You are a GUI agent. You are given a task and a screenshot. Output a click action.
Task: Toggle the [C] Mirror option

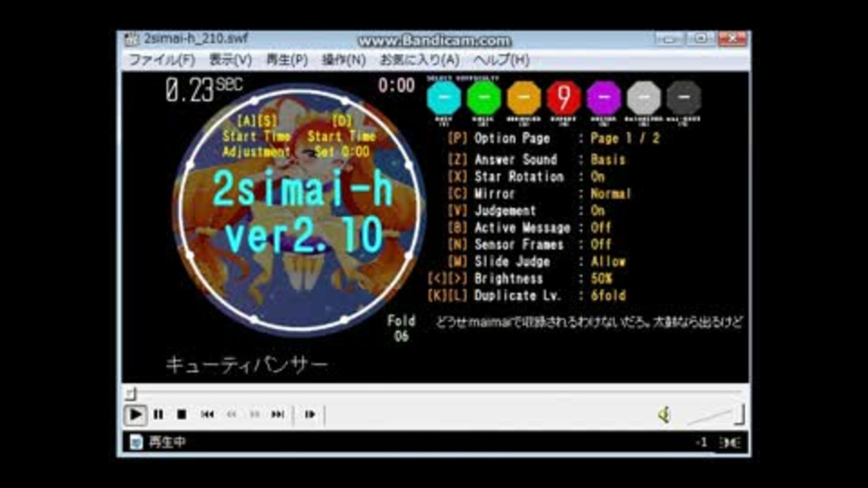tap(539, 193)
